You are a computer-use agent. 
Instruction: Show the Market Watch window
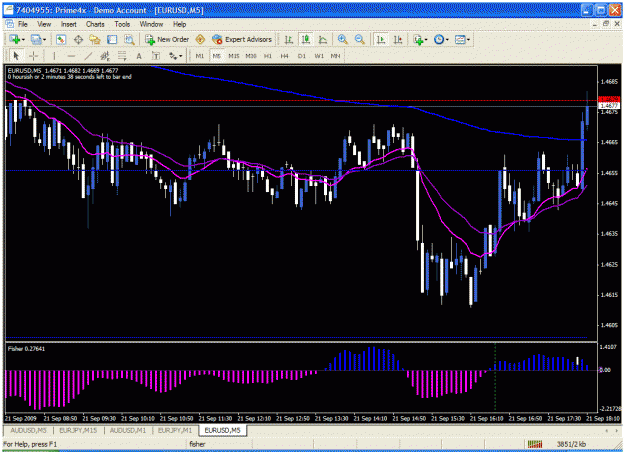pos(61,39)
